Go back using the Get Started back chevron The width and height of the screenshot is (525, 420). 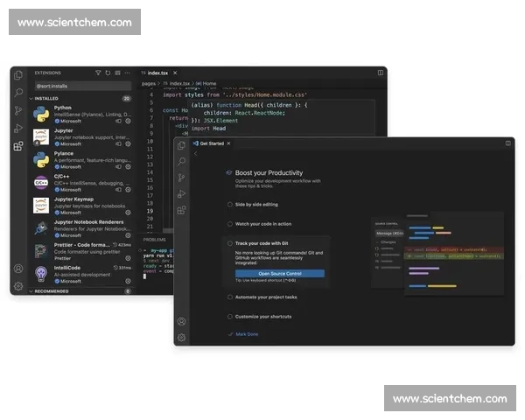(x=195, y=153)
